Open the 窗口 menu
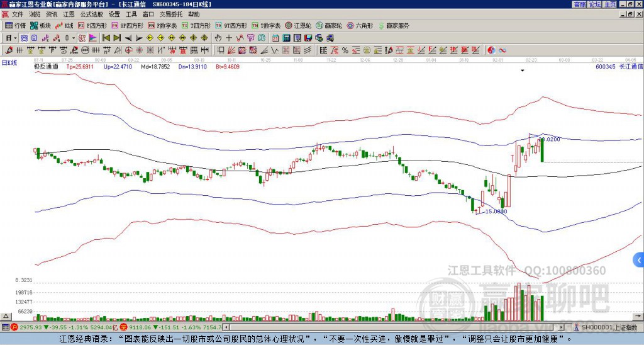Viewport: 644px width, 345px height. point(148,14)
